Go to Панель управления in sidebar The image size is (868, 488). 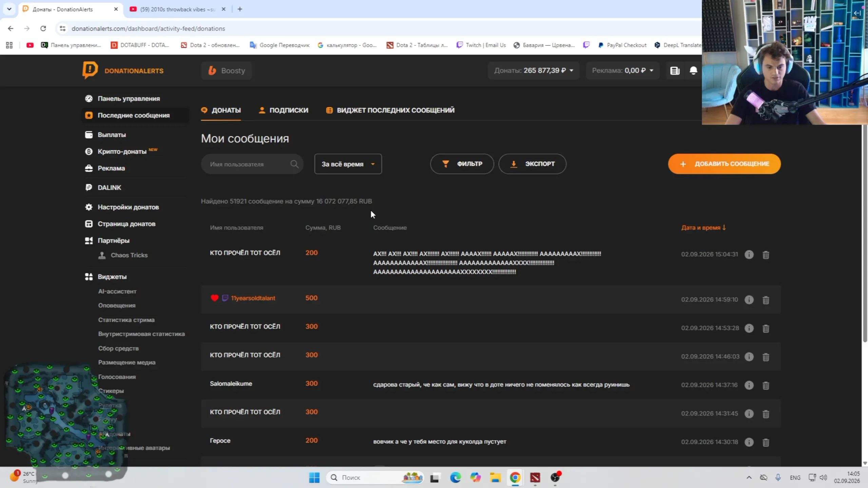(129, 99)
